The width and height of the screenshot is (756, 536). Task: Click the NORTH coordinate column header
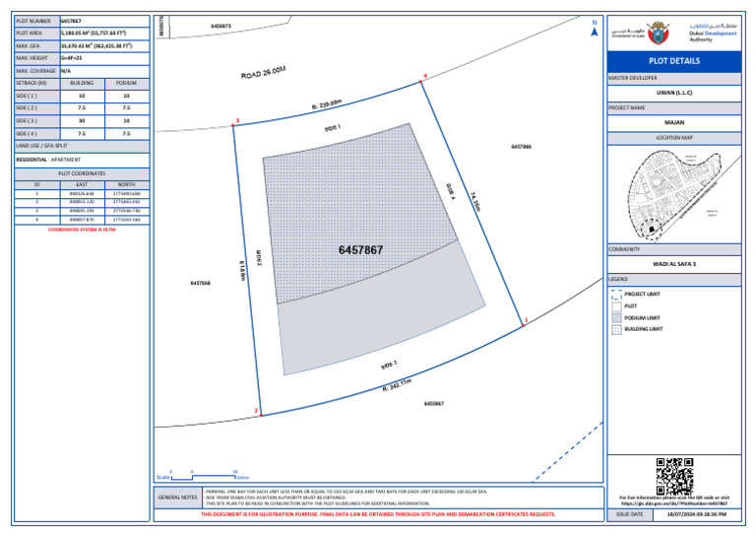coord(127,185)
